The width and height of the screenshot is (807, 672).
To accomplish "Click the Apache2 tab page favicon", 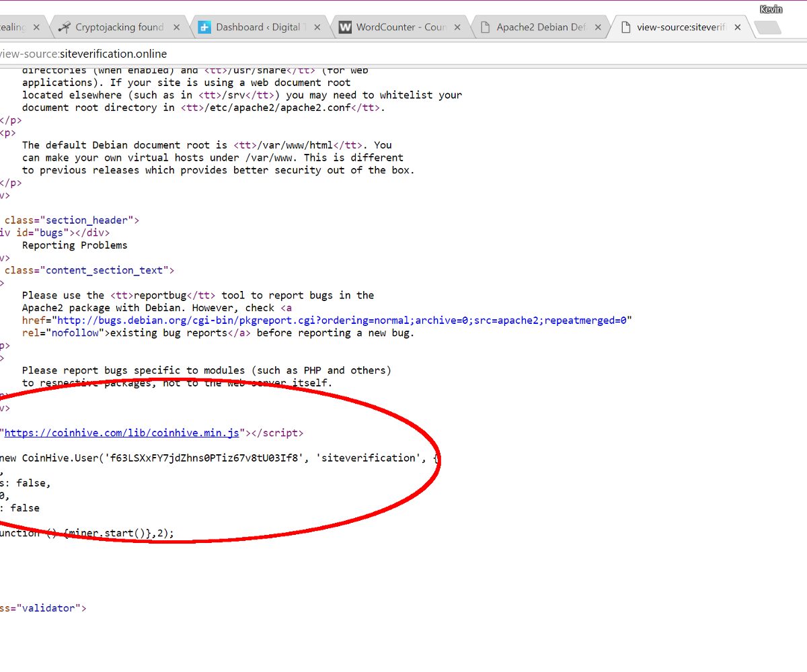I will 484,28.
